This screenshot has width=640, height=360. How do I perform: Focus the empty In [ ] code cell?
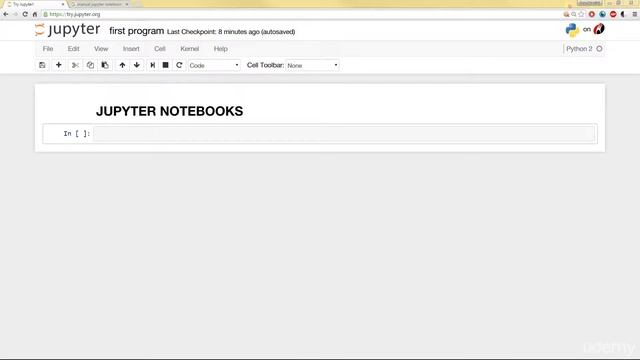(x=344, y=133)
